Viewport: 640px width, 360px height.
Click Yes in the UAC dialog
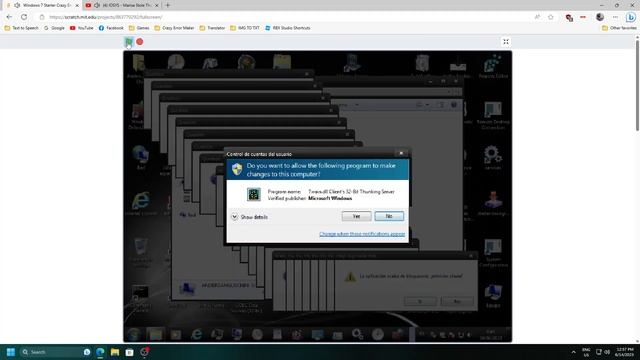click(356, 216)
